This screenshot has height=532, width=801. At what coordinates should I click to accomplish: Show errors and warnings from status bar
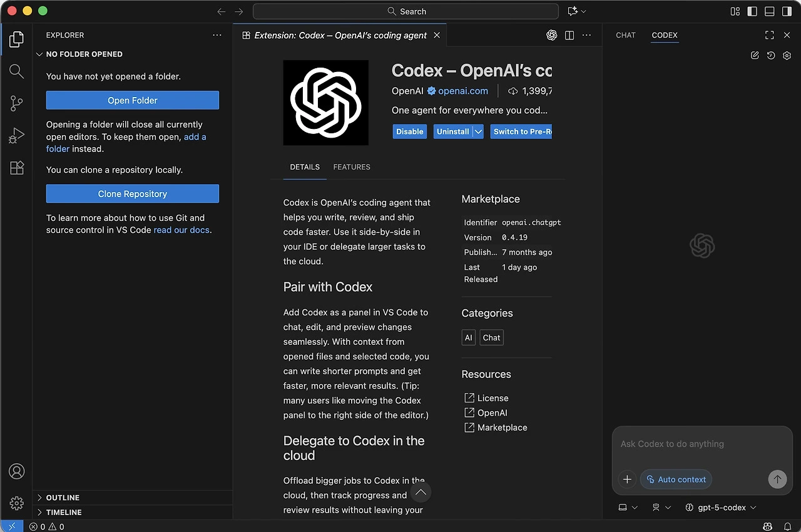[x=47, y=526]
